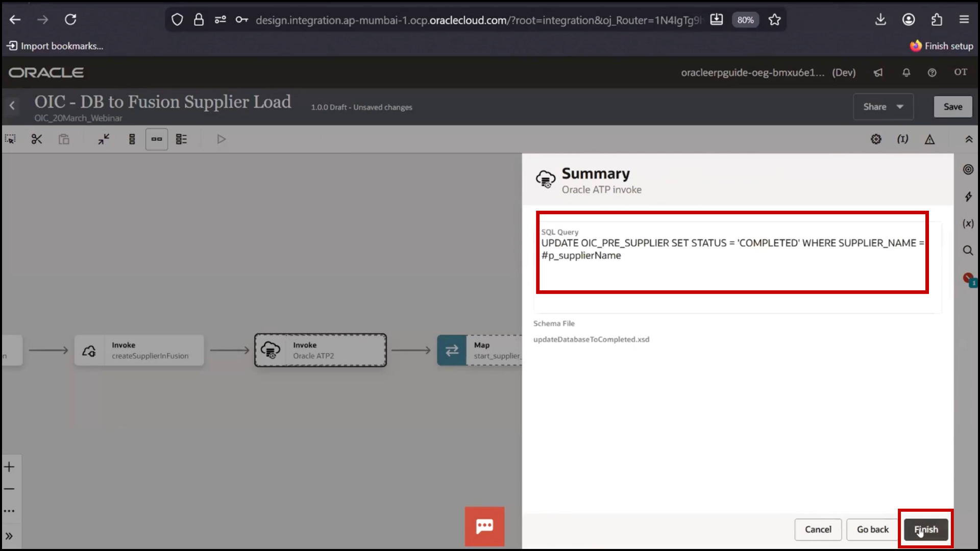Click the key saved password icon
This screenshot has width=980, height=551.
tap(241, 20)
